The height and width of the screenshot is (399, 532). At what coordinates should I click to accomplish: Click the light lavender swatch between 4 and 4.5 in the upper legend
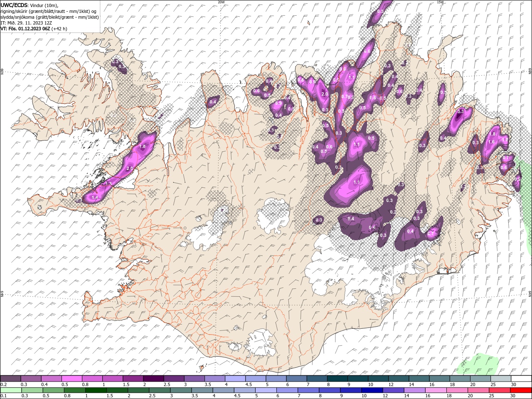click(x=235, y=379)
